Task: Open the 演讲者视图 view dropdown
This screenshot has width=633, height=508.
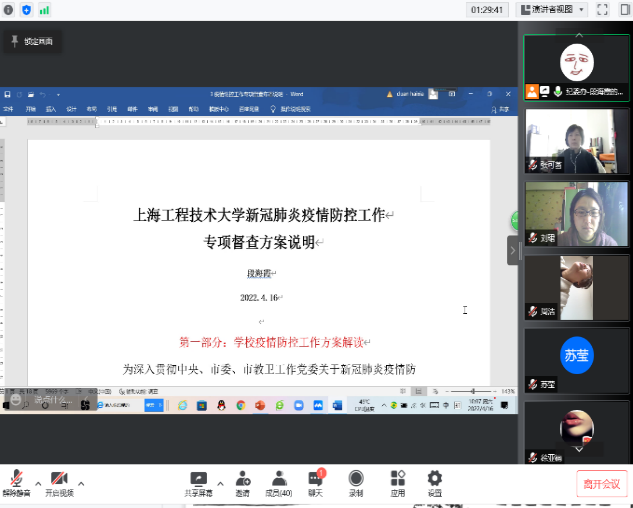Action: 551,9
